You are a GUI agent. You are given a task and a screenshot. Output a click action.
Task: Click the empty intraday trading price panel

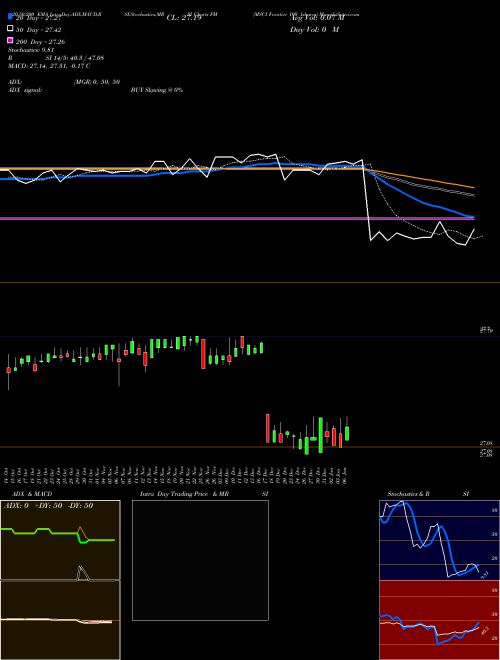200,560
